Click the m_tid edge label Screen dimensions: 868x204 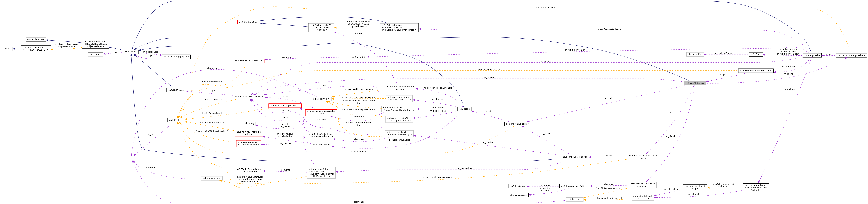pos(116,51)
